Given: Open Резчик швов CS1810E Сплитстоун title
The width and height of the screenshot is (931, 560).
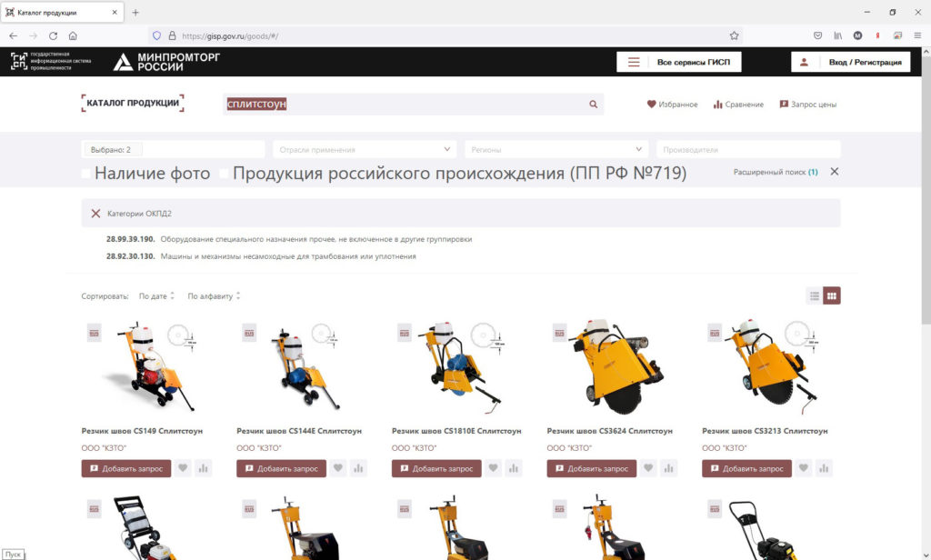Looking at the screenshot, I should [456, 431].
